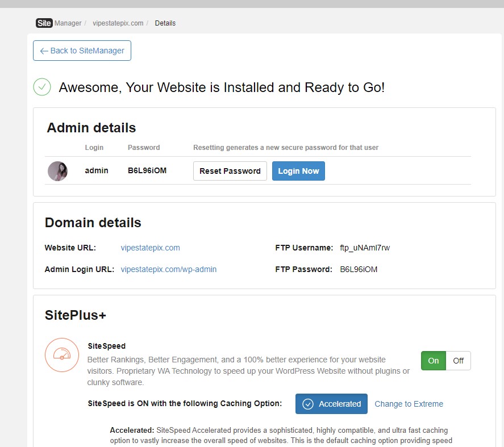
Task: Open vipestatepix.com breadcrumb link
Action: click(118, 23)
